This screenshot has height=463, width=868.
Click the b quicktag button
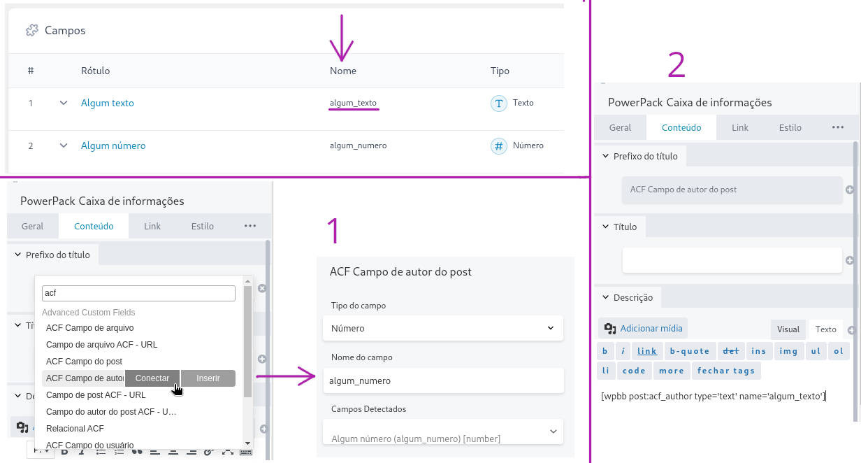coord(605,351)
